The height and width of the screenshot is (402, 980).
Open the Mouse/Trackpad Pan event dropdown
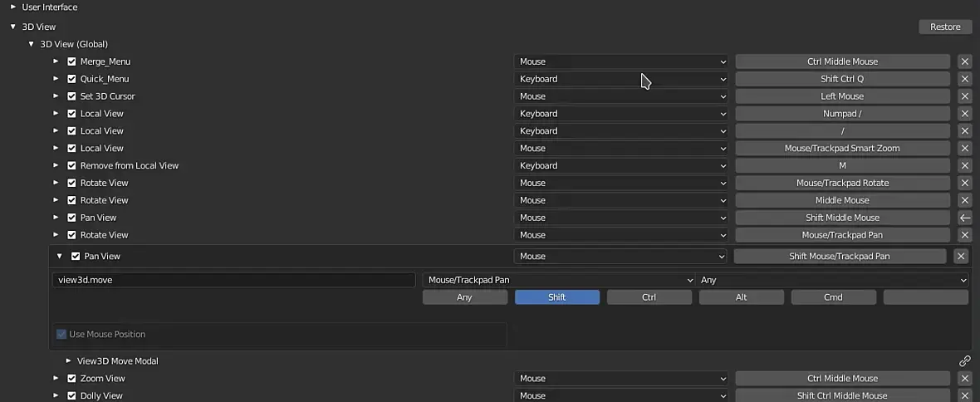coord(559,280)
